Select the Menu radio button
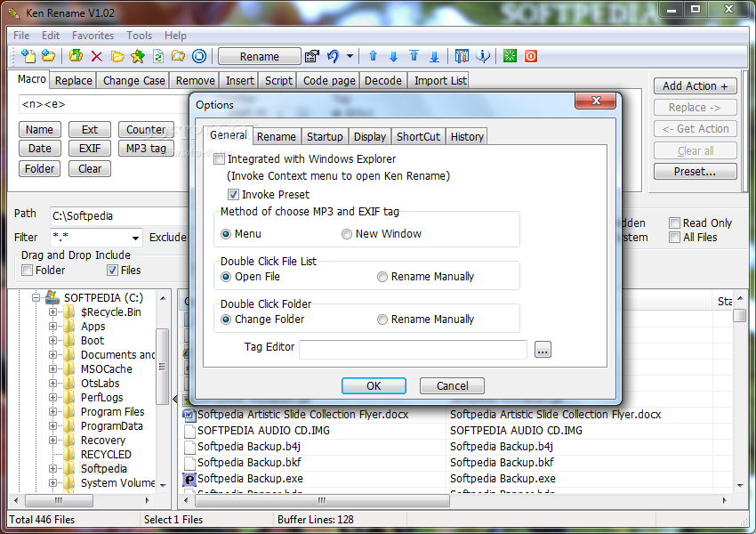 click(x=226, y=234)
